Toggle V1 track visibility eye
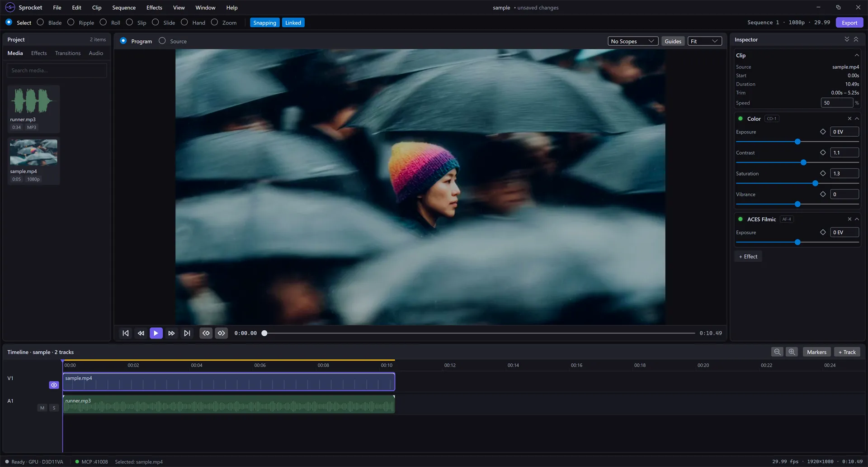The height and width of the screenshot is (467, 868). point(54,385)
